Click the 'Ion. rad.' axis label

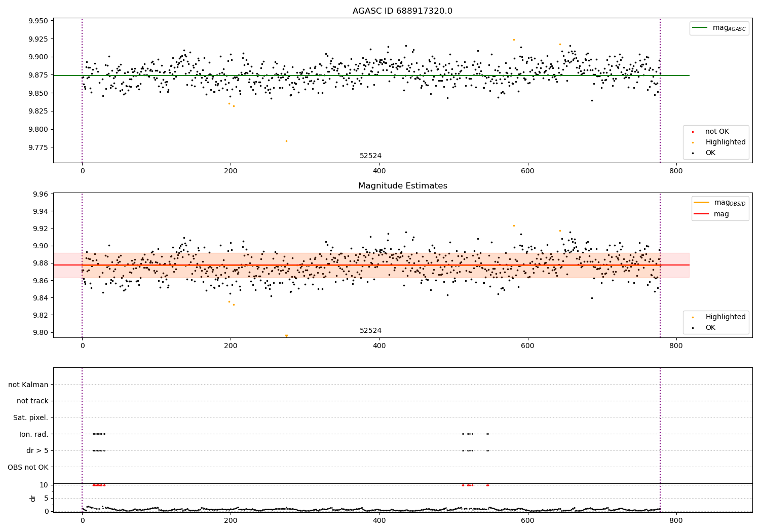(x=34, y=434)
